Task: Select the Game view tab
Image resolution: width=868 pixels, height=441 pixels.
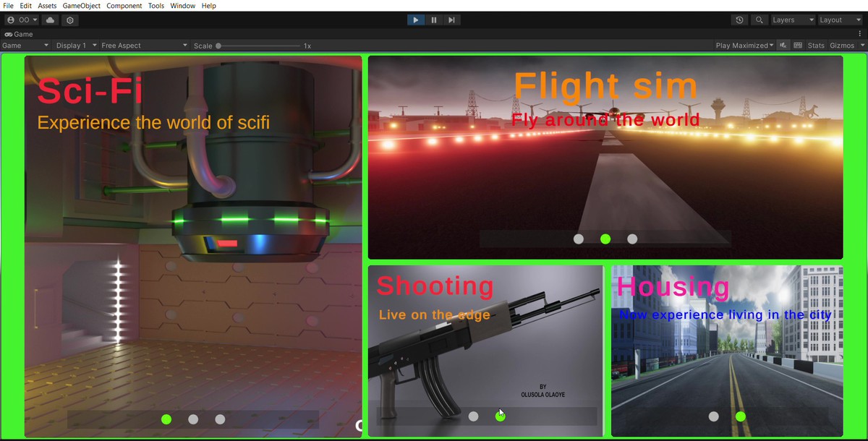Action: tap(19, 34)
